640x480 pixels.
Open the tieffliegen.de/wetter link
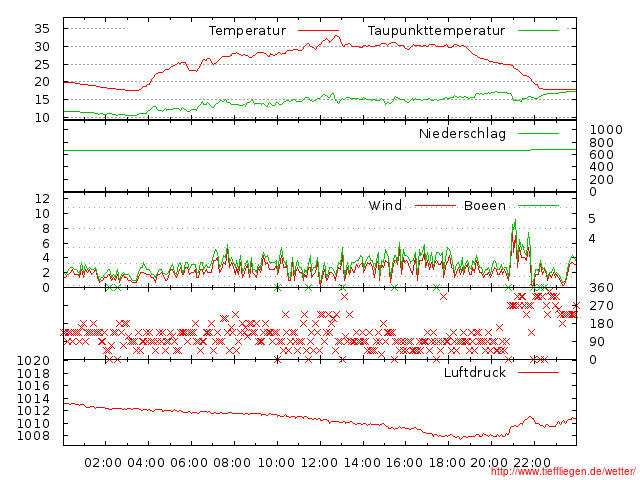tap(563, 472)
